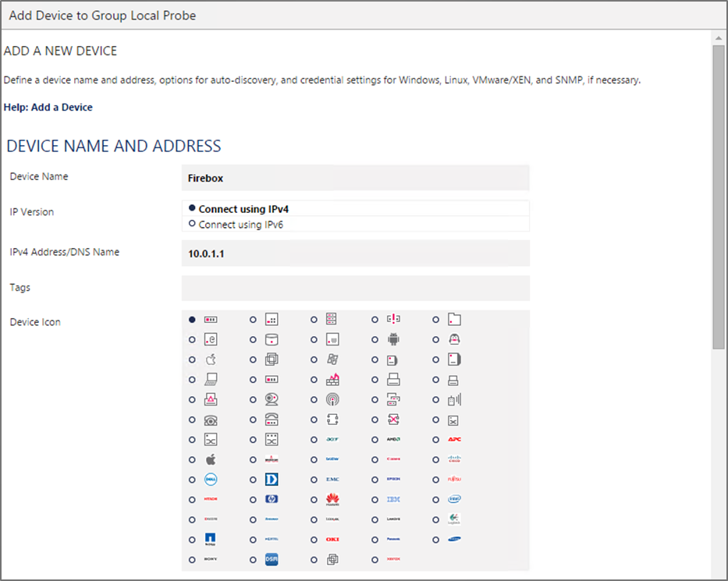Image resolution: width=728 pixels, height=581 pixels.
Task: Click the empty Tags field
Action: 355,288
